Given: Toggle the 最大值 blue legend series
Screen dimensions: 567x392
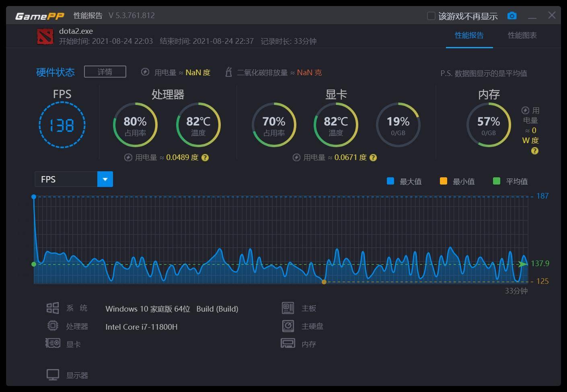Looking at the screenshot, I should click(x=390, y=181).
